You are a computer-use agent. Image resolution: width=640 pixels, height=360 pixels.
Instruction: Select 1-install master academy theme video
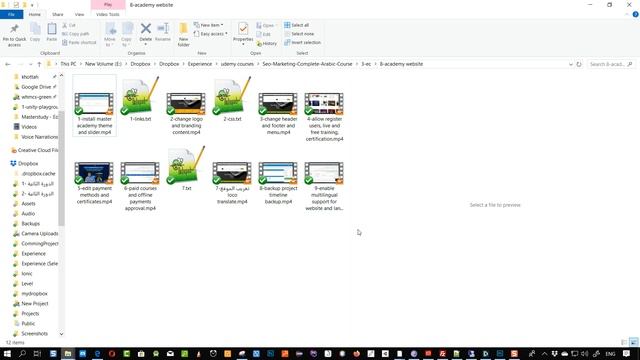click(94, 105)
